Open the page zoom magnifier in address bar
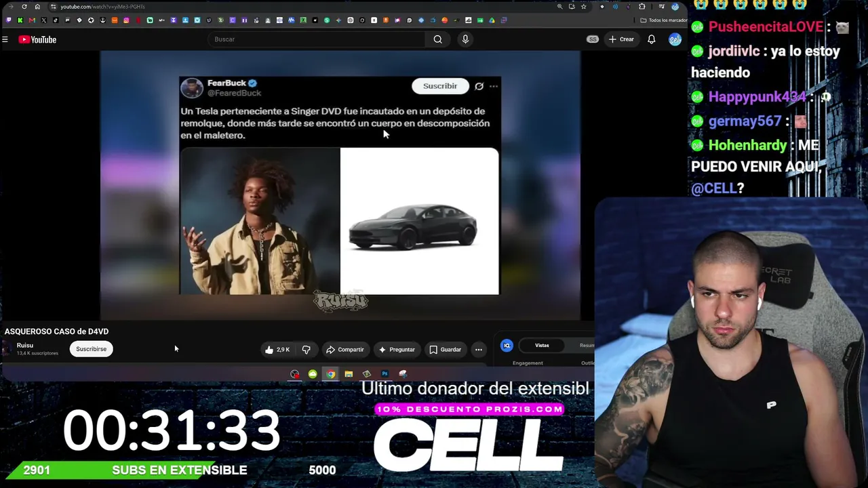This screenshot has height=488, width=868. [x=559, y=7]
